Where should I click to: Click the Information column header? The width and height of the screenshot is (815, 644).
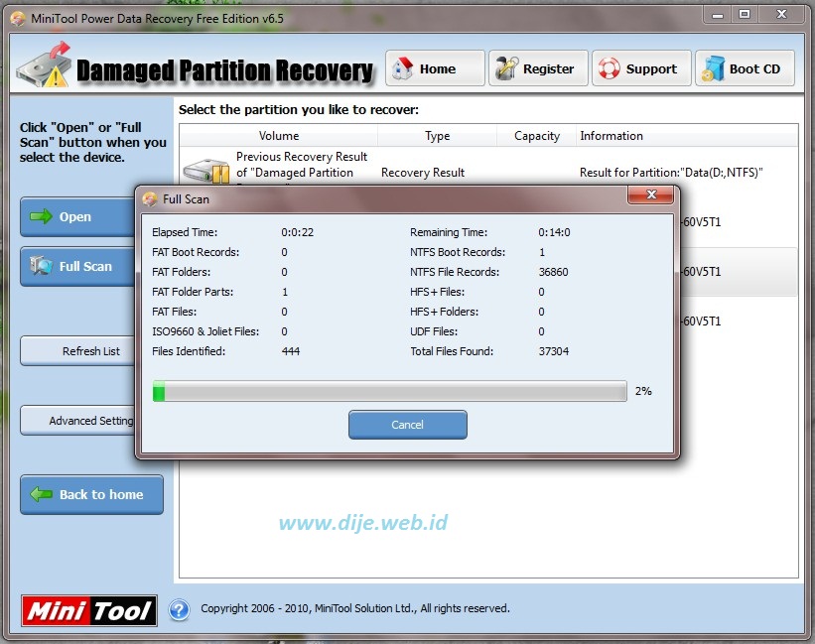pyautogui.click(x=687, y=136)
